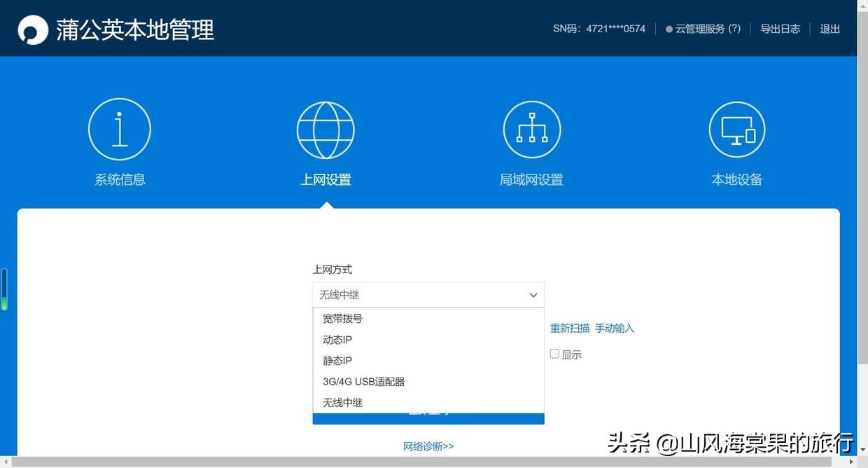Choose 3G/4G USB适配器 option

click(428, 381)
